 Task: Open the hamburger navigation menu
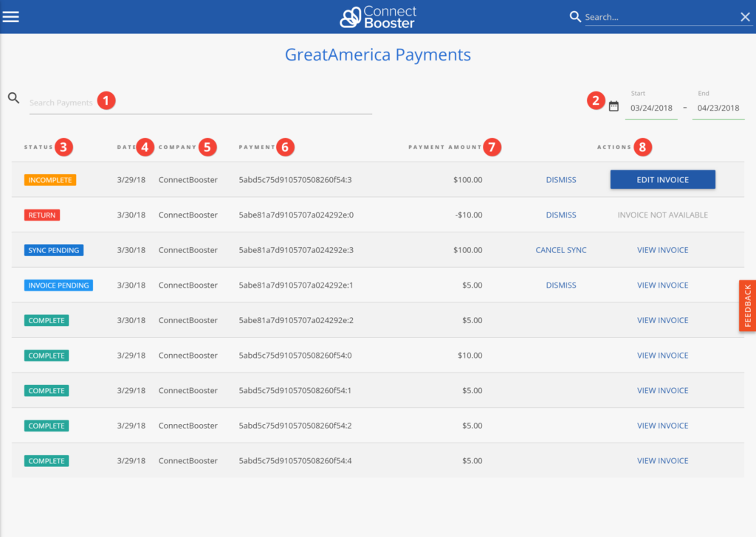tap(11, 16)
